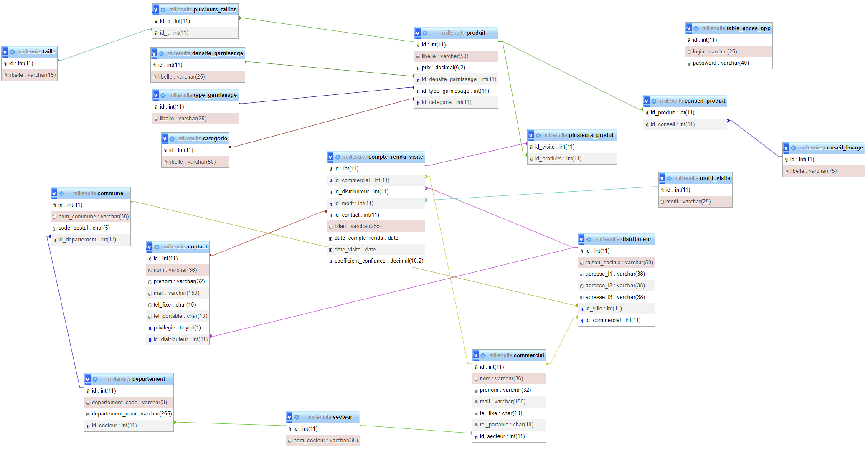Viewport: 868px width, 456px height.
Task: Click the gear icon on departement table
Action: tap(95, 379)
